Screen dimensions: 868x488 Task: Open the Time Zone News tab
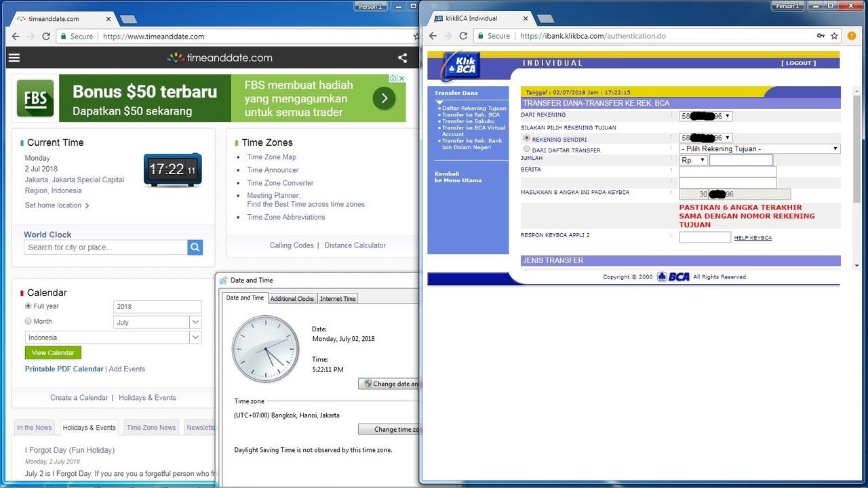[x=151, y=428]
